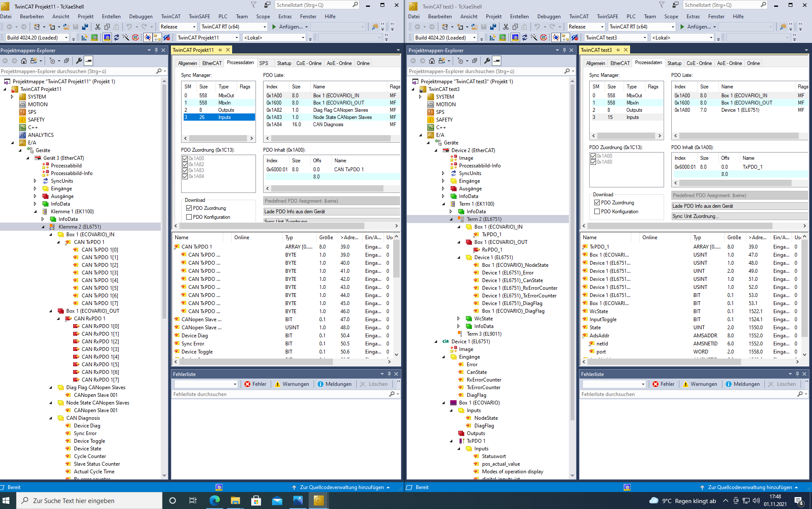Click Lade PDO Info aus dem Gerät in Projekt11
This screenshot has width=812, height=509.
[332, 212]
